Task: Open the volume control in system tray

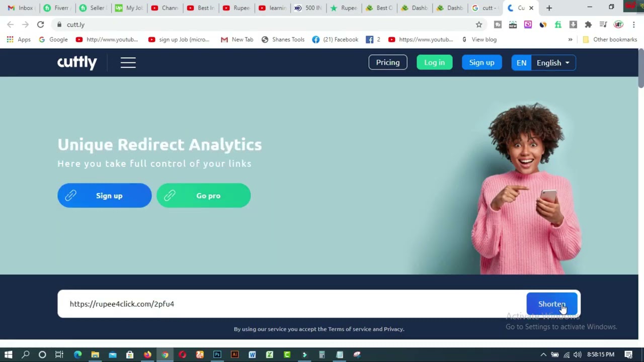Action: 577,354
